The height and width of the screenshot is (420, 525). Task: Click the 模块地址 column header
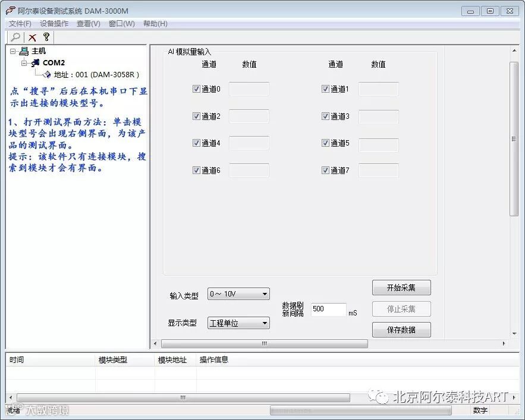[175, 360]
